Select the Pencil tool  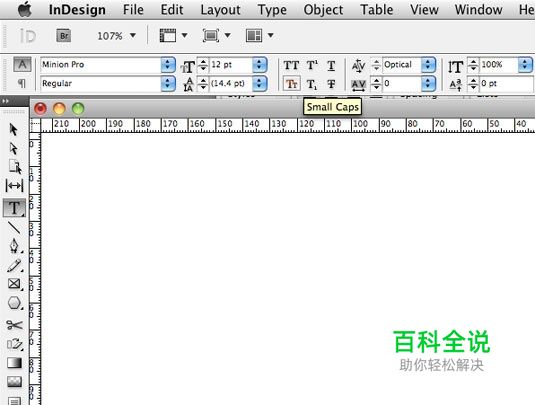(x=14, y=265)
